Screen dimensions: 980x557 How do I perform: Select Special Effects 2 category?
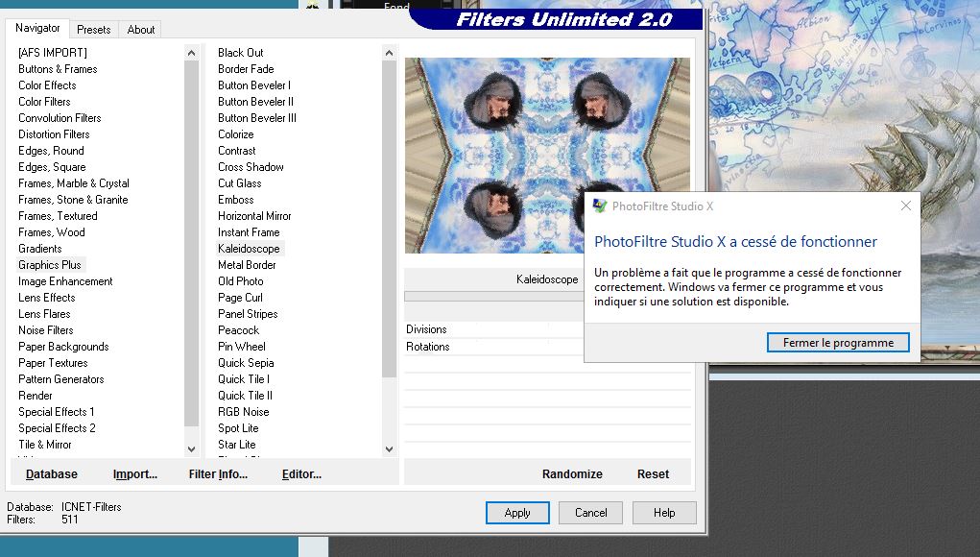click(x=57, y=428)
